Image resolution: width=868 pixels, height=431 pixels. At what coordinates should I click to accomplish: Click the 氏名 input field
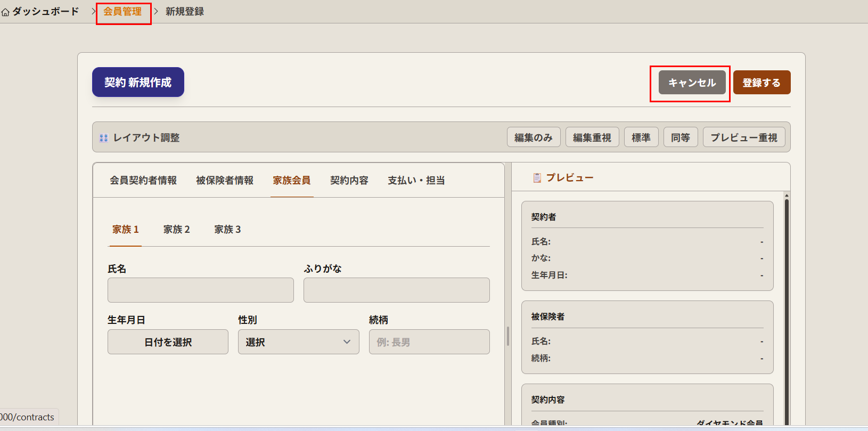tap(200, 290)
